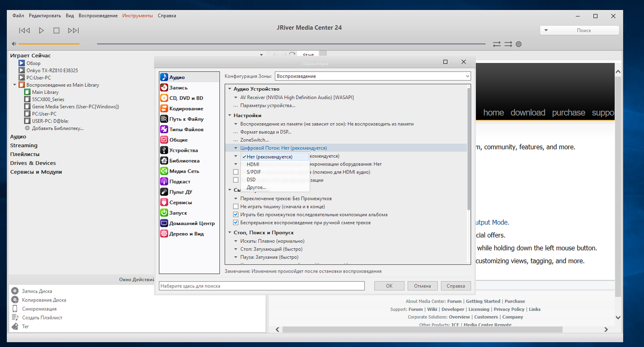Screen dimensions: 644x347
Task: Toggle the checkbox next to HDMI аудио option
Action: tap(236, 172)
